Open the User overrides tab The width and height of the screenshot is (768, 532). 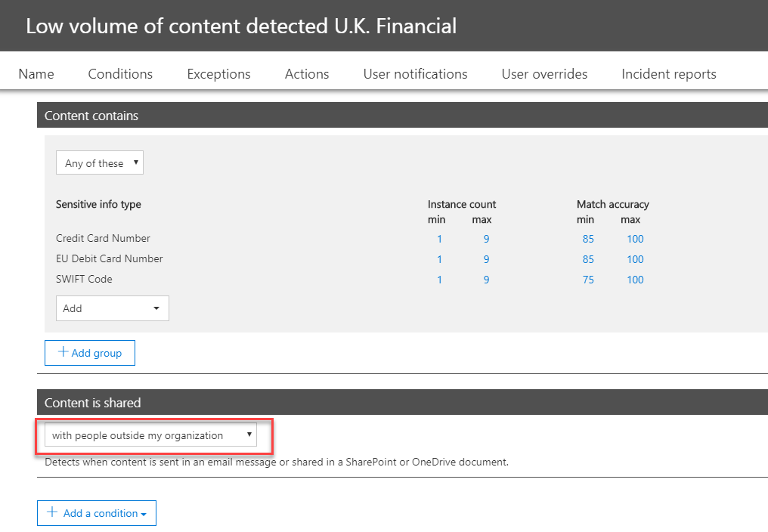pyautogui.click(x=544, y=74)
